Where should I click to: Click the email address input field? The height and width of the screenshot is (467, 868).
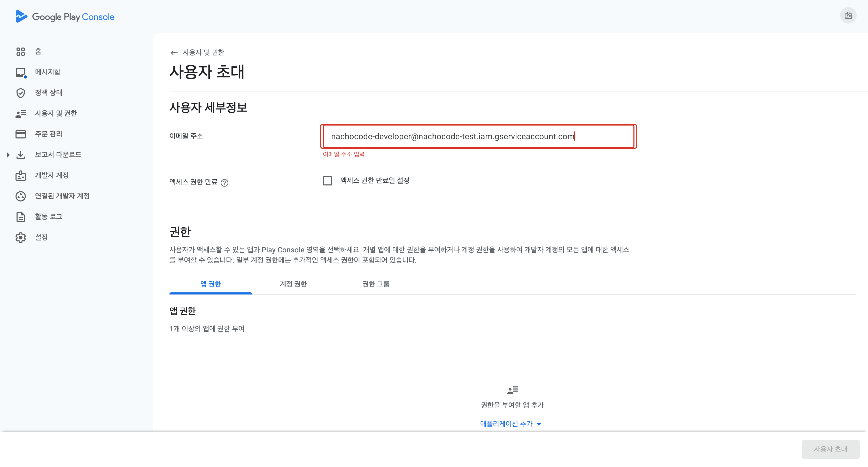click(478, 136)
